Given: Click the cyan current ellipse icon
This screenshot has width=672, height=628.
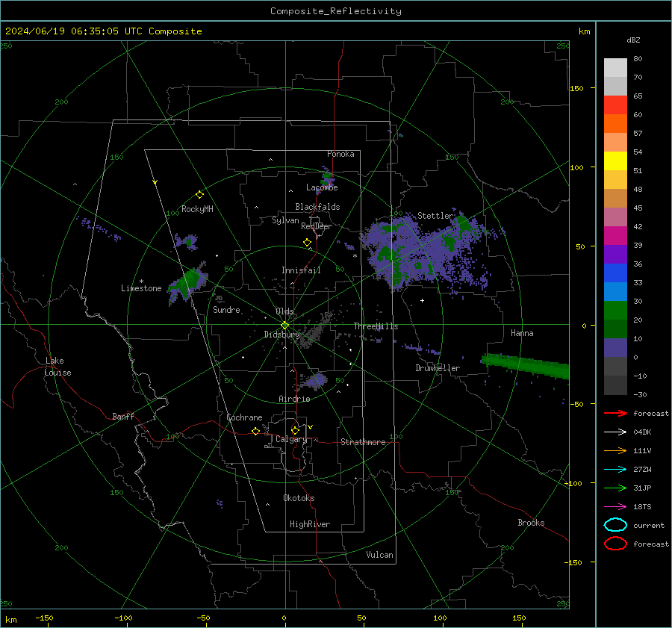Looking at the screenshot, I should pyautogui.click(x=615, y=525).
